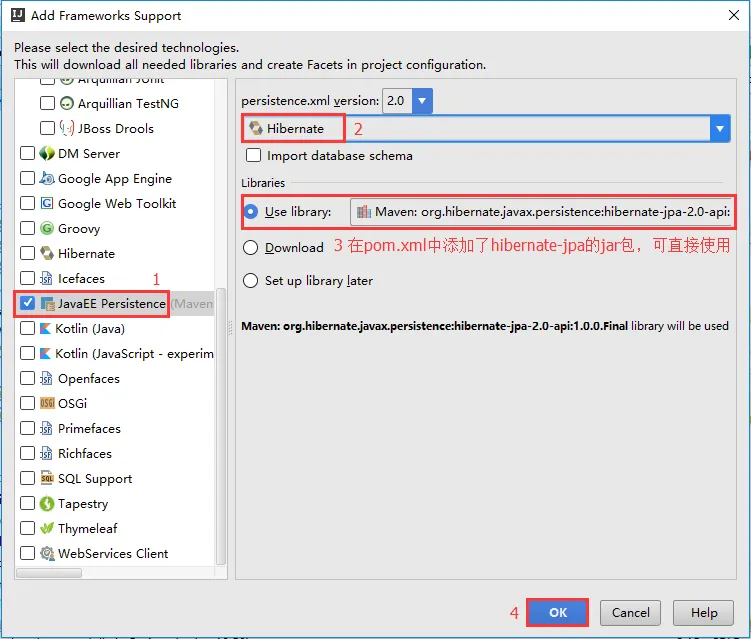Click the Openfaces JSF icon
The width and height of the screenshot is (751, 639).
coord(46,378)
